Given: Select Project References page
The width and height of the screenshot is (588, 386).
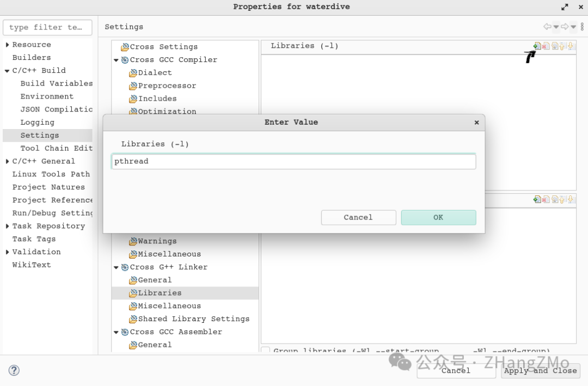Looking at the screenshot, I should point(52,200).
